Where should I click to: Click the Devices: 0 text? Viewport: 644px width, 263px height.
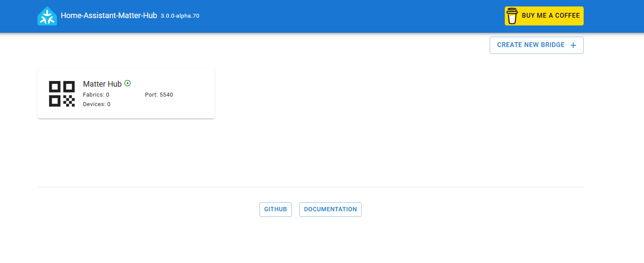(97, 104)
